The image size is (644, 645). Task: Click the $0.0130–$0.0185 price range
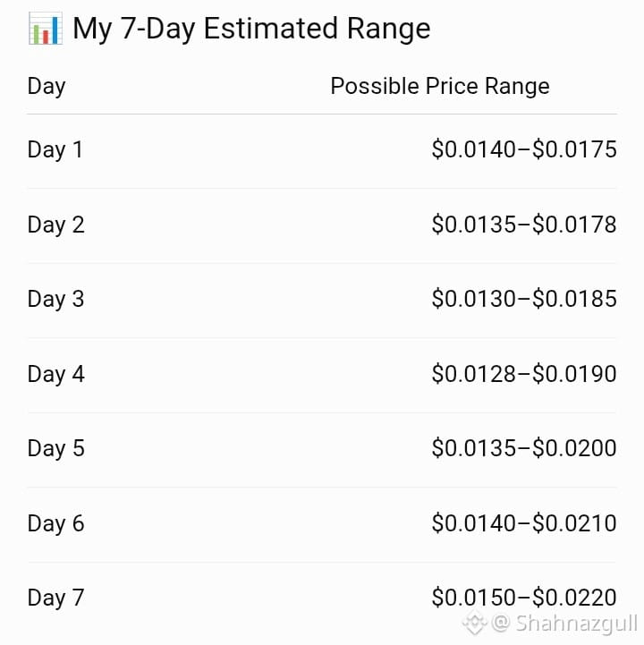(x=524, y=298)
